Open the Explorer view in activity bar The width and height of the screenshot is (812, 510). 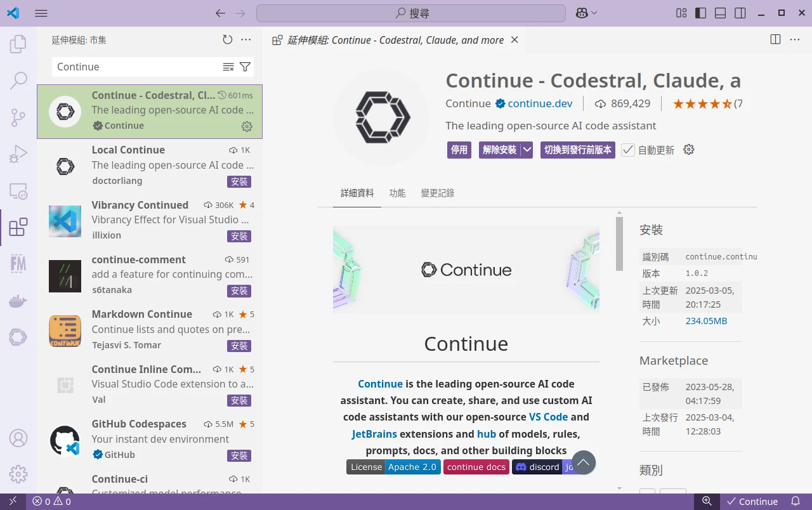(x=18, y=44)
